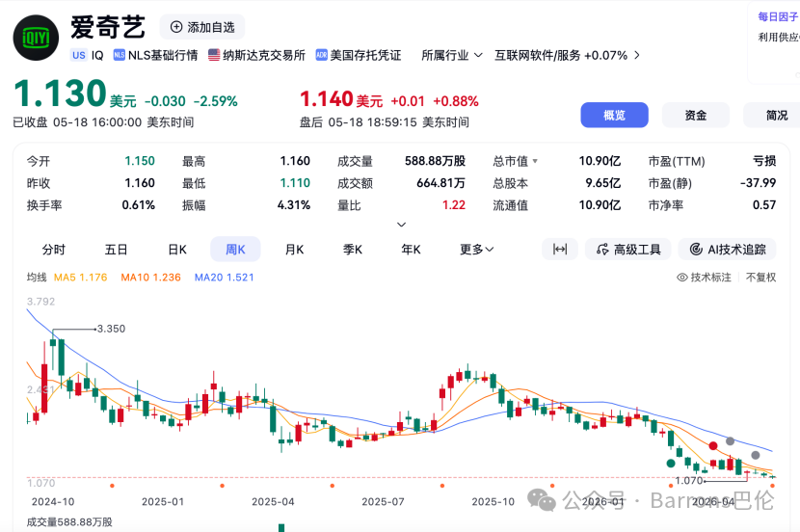Click the iQIYI green logo icon

point(36,38)
